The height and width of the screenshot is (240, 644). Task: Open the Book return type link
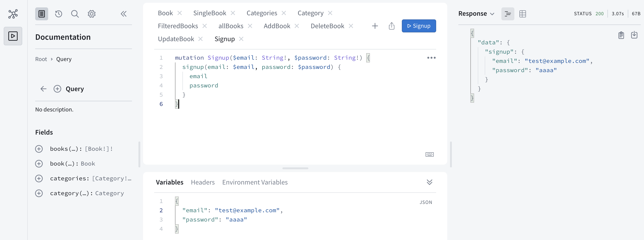coord(88,163)
